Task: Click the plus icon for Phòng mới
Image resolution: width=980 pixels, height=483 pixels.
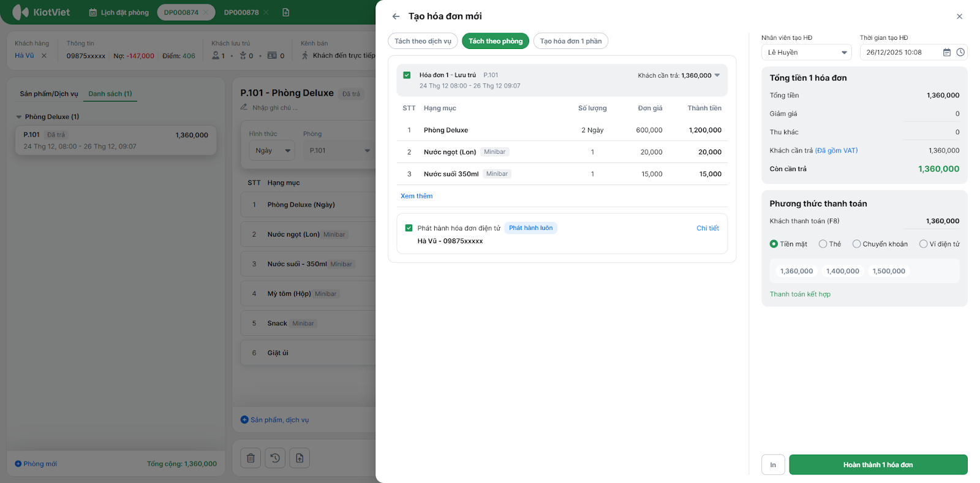Action: [18, 464]
